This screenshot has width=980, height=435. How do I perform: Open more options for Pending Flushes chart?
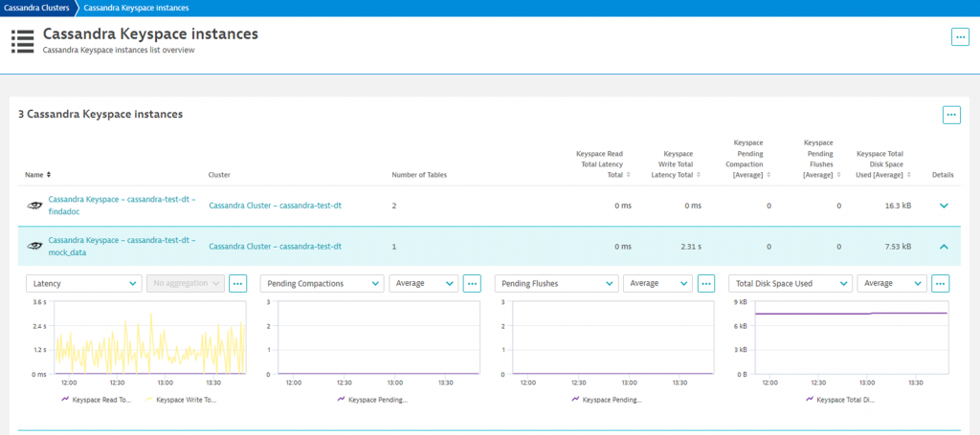click(705, 283)
